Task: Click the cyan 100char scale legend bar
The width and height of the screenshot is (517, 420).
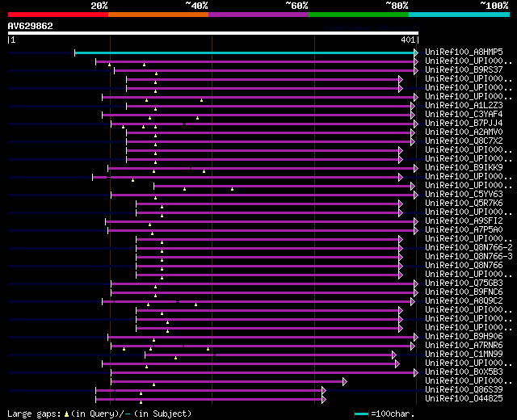Action: [361, 414]
